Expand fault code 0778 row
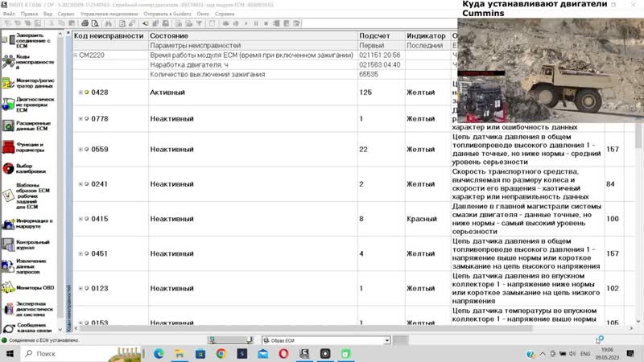Viewport: 644px width, 362px height. click(x=80, y=118)
